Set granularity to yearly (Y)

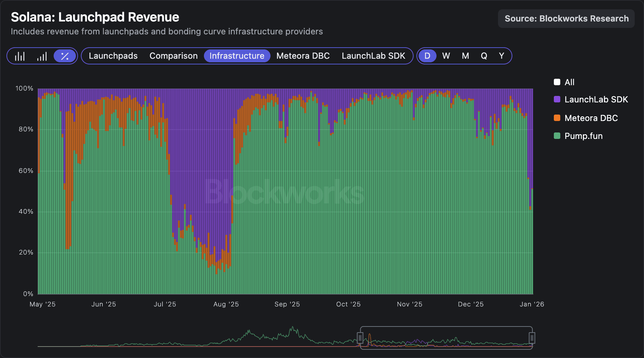pos(501,56)
